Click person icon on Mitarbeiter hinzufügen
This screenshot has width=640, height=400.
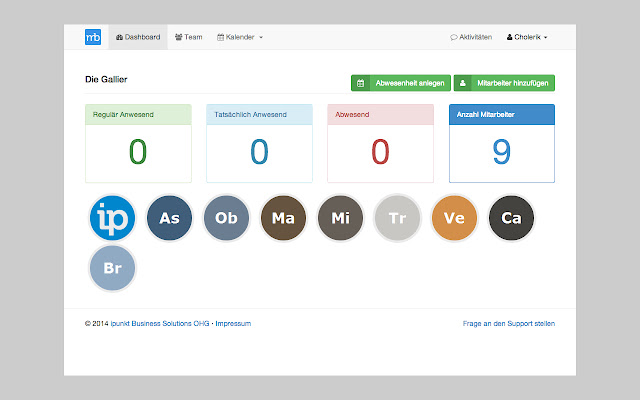pyautogui.click(x=463, y=83)
